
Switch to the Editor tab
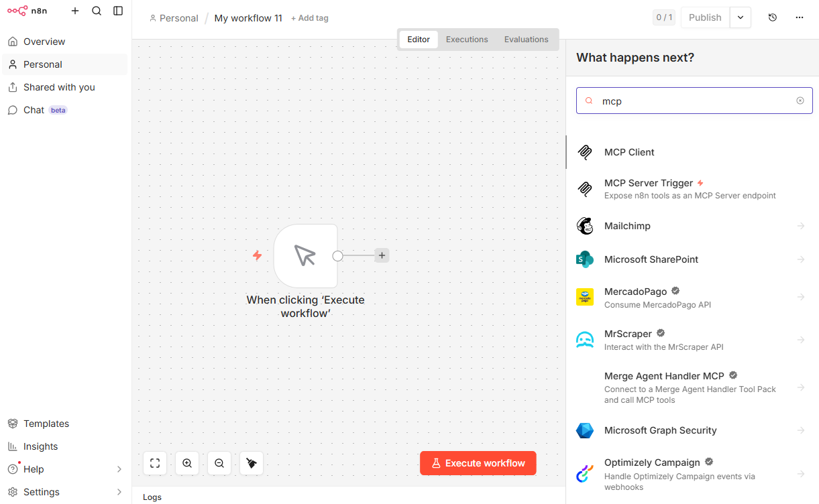tap(419, 40)
